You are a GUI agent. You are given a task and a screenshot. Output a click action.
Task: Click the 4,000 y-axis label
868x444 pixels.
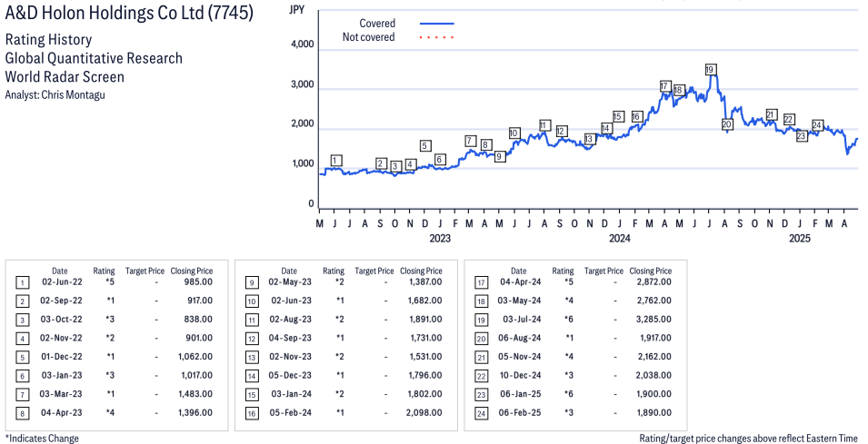click(x=303, y=44)
